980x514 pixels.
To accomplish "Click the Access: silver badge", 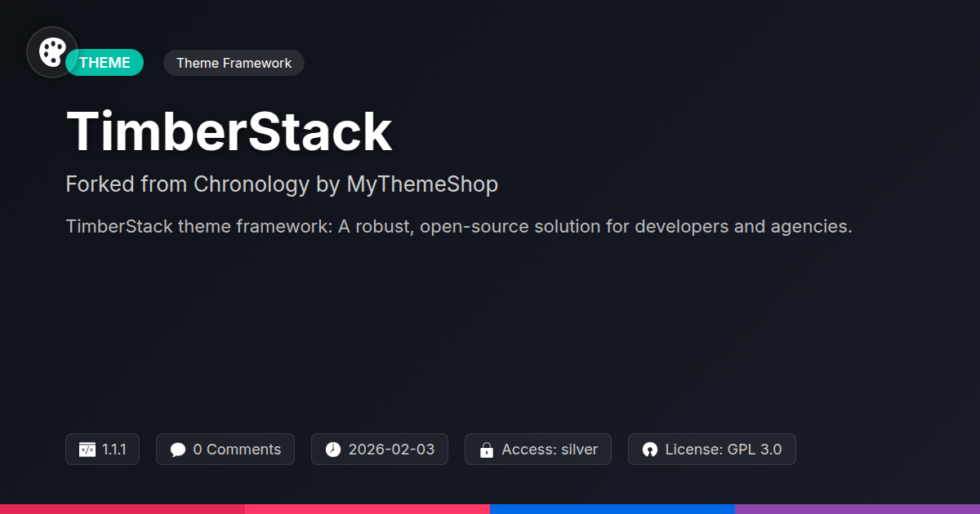I will [538, 450].
